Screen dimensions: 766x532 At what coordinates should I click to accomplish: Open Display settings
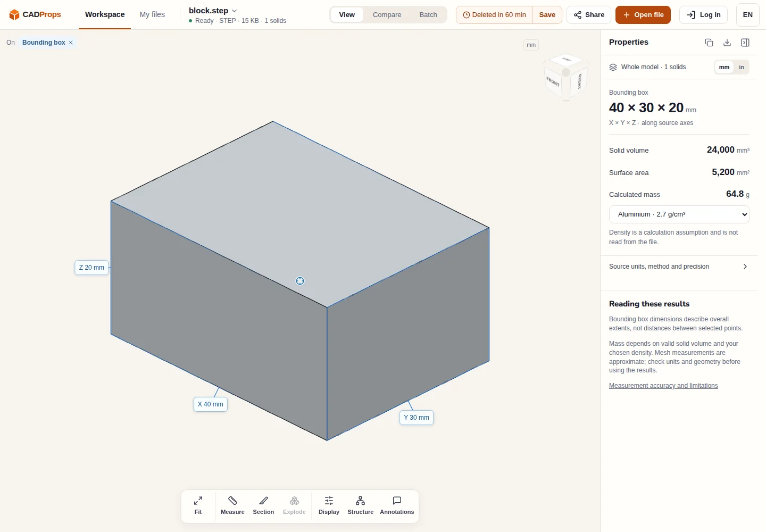tap(329, 505)
